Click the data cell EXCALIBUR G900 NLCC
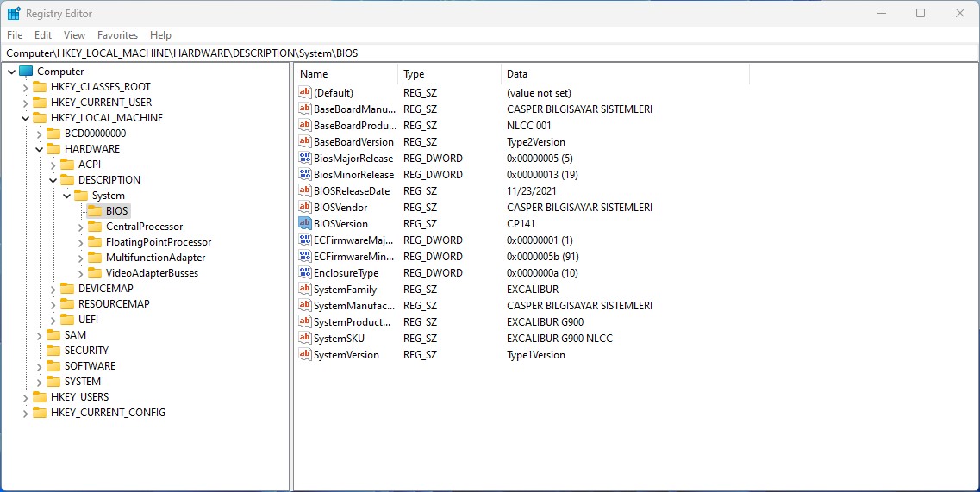The height and width of the screenshot is (492, 980). (559, 339)
